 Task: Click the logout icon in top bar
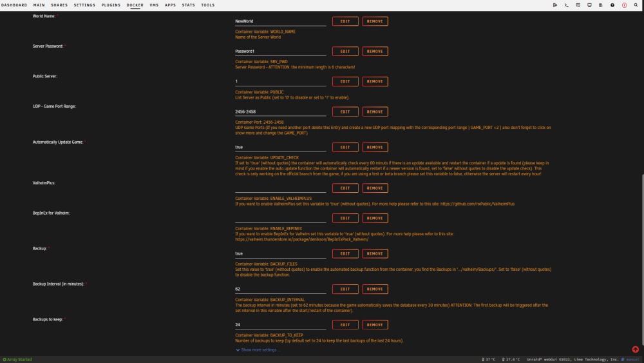[x=555, y=5]
